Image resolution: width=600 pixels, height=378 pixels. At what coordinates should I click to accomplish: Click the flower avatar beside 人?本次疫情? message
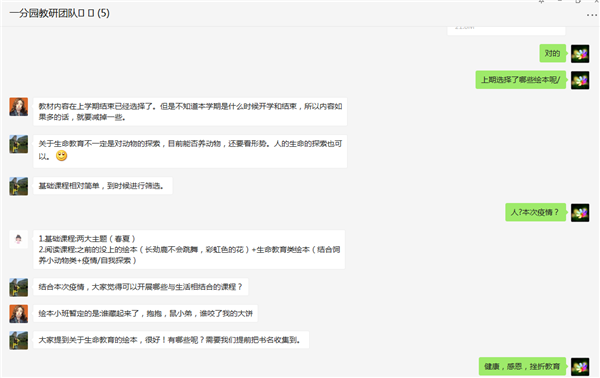point(580,212)
